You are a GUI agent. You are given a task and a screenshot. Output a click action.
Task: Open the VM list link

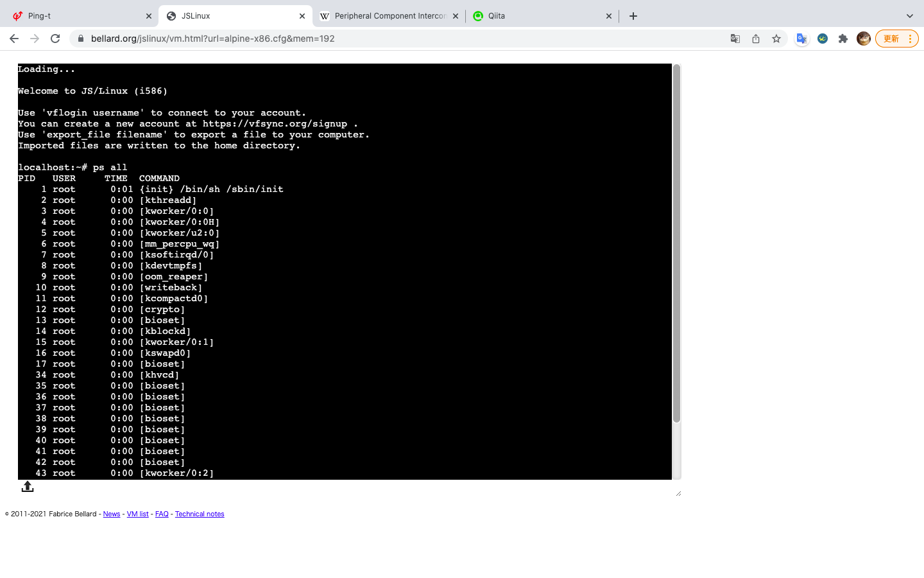[137, 514]
